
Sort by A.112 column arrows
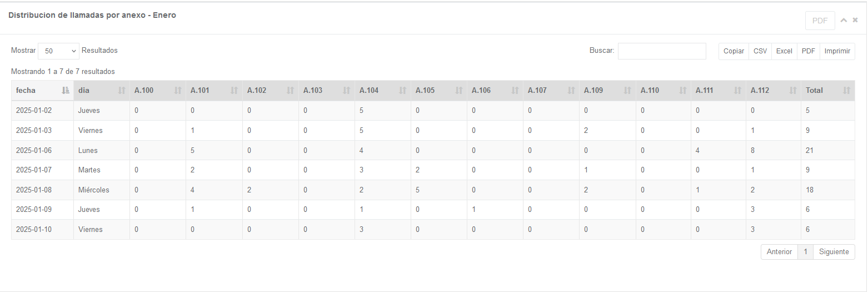click(x=792, y=90)
